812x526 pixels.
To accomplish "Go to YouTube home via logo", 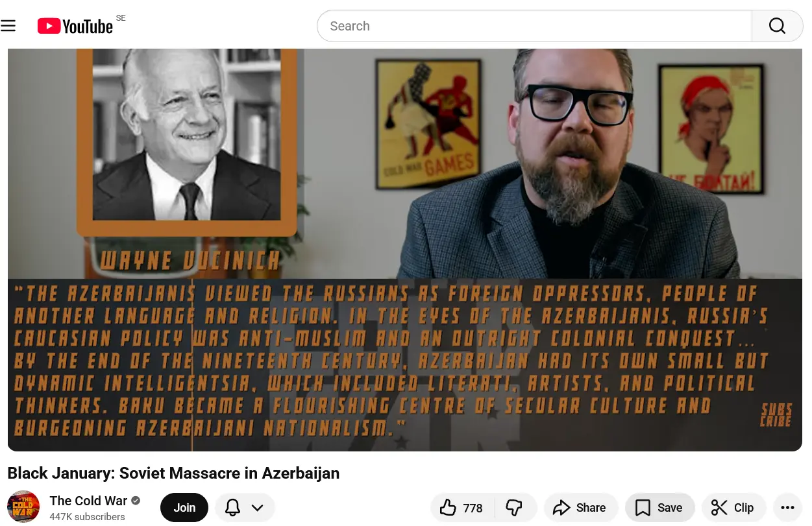I will click(x=75, y=26).
